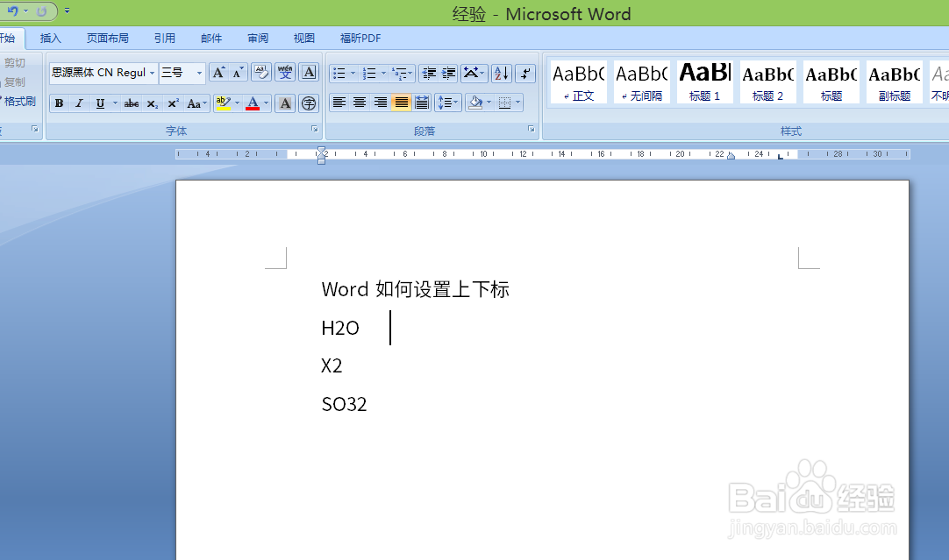Switch to the 审阅 tab
The width and height of the screenshot is (949, 560).
(258, 38)
